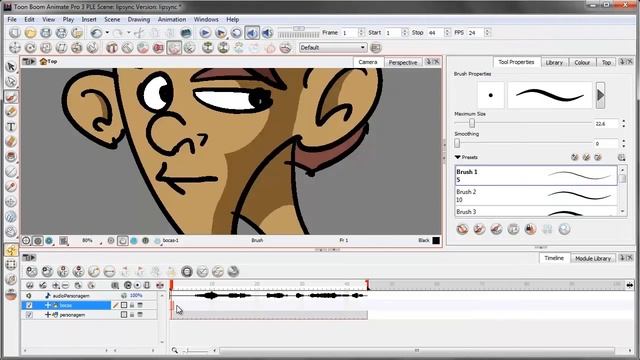
Task: Choose the Paint bucket tool
Action: (x=11, y=157)
